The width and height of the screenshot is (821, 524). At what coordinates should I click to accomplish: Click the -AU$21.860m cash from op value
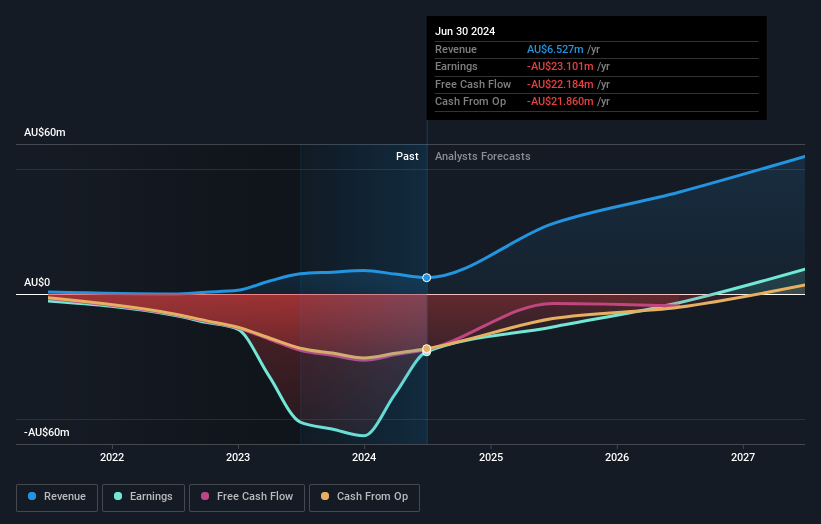coord(560,102)
